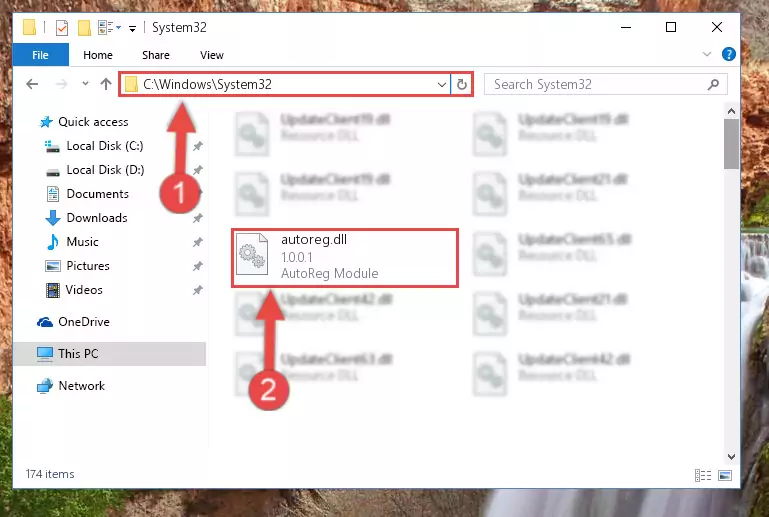Open the view layout quick access icon

tap(109, 28)
